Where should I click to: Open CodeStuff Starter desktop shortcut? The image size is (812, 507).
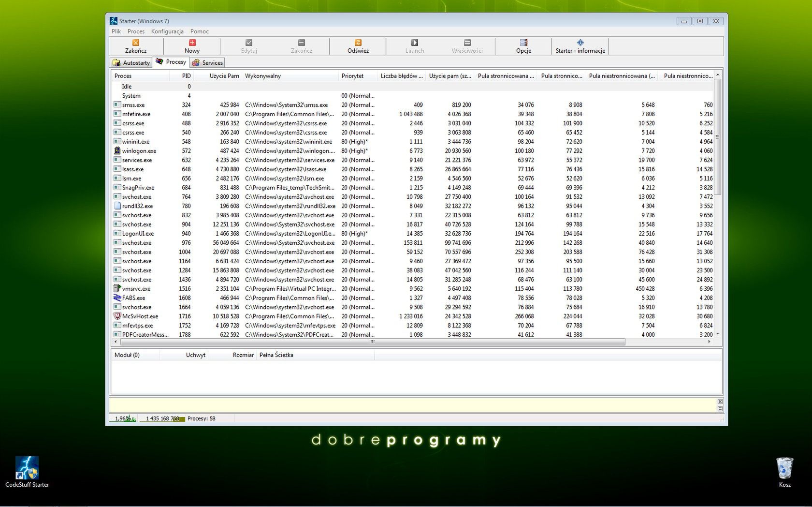27,472
